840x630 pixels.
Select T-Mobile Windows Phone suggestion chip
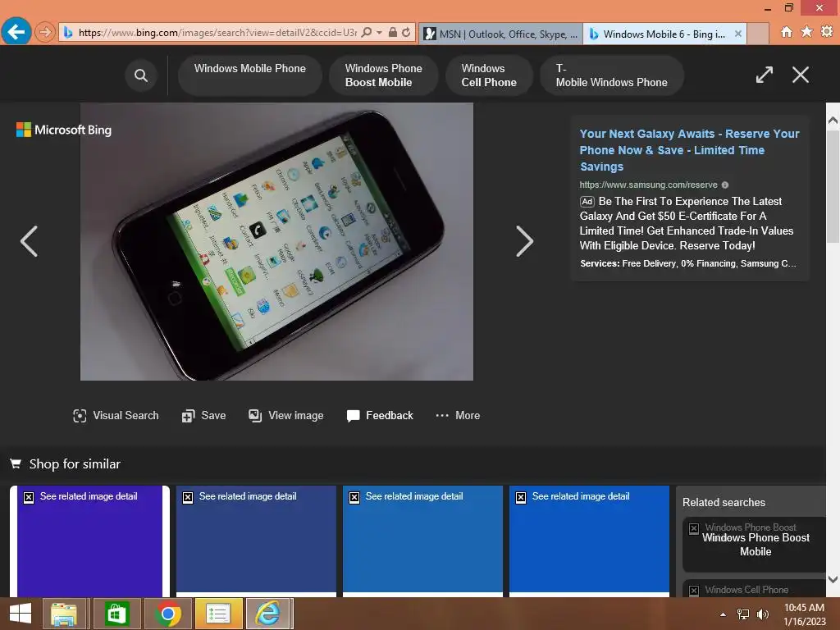611,75
